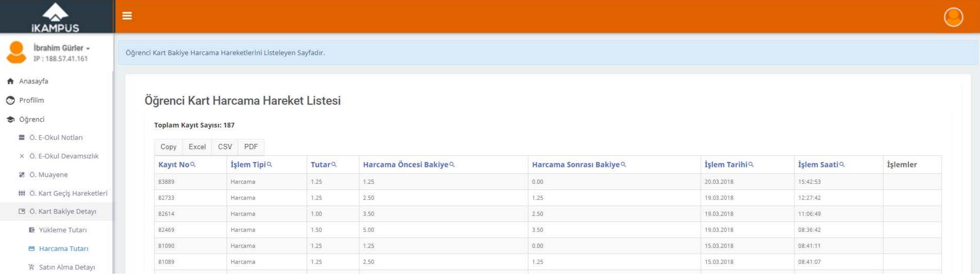Open Ö. E-Okul Notları
The image size is (980, 275).
click(x=56, y=137)
